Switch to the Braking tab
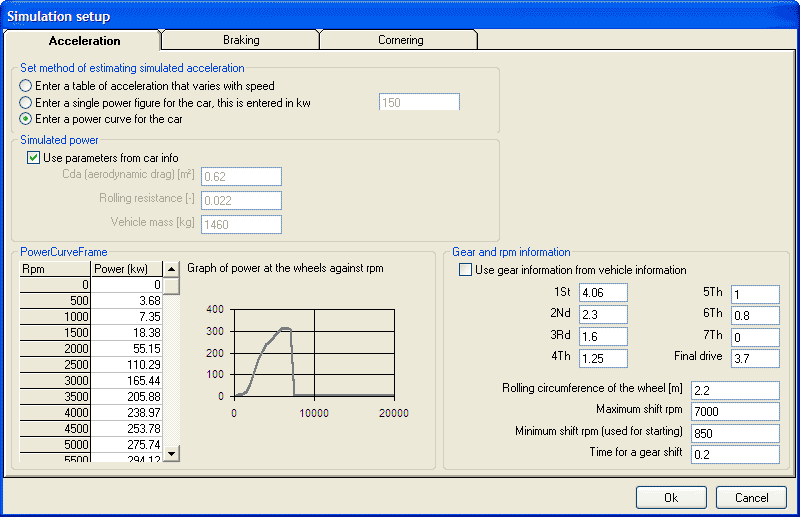Screen dimensions: 800x517 tap(240, 40)
